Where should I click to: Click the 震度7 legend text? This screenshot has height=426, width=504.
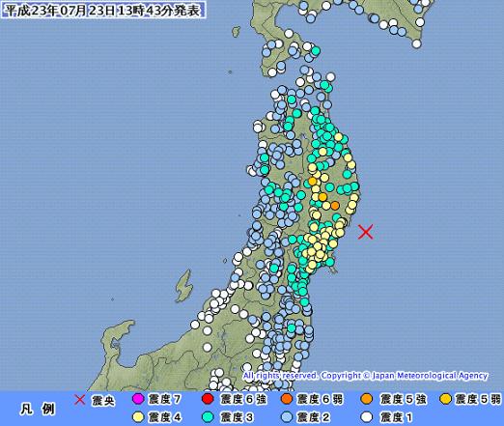coord(164,400)
